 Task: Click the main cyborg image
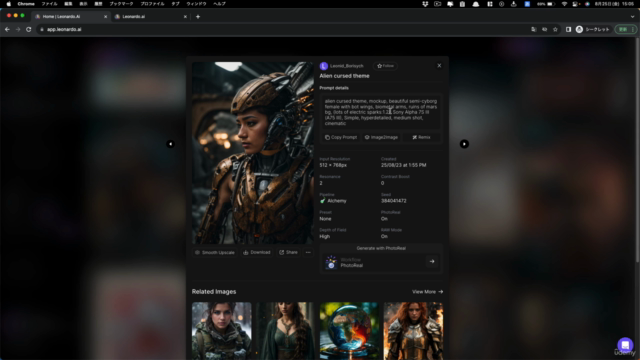[253, 153]
